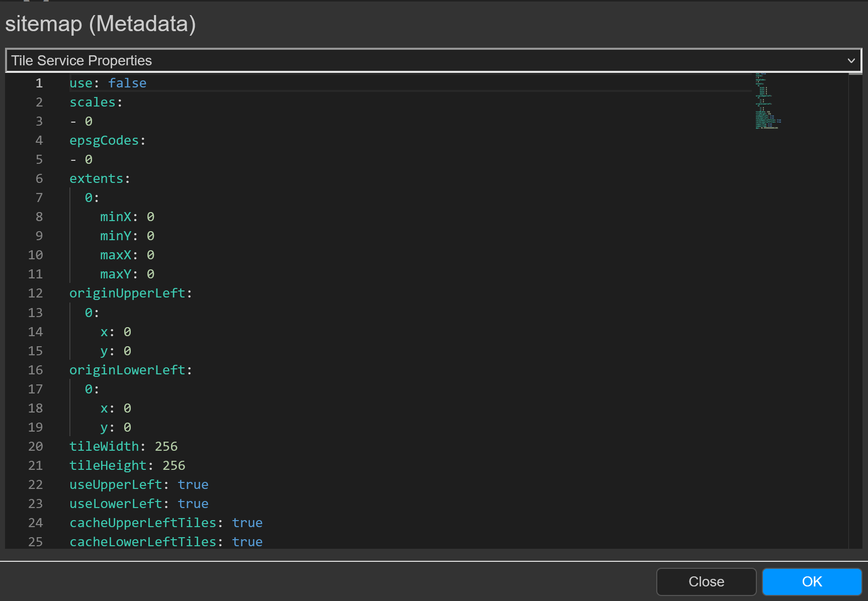
Task: Click line number 1 in the gutter
Action: 39,83
